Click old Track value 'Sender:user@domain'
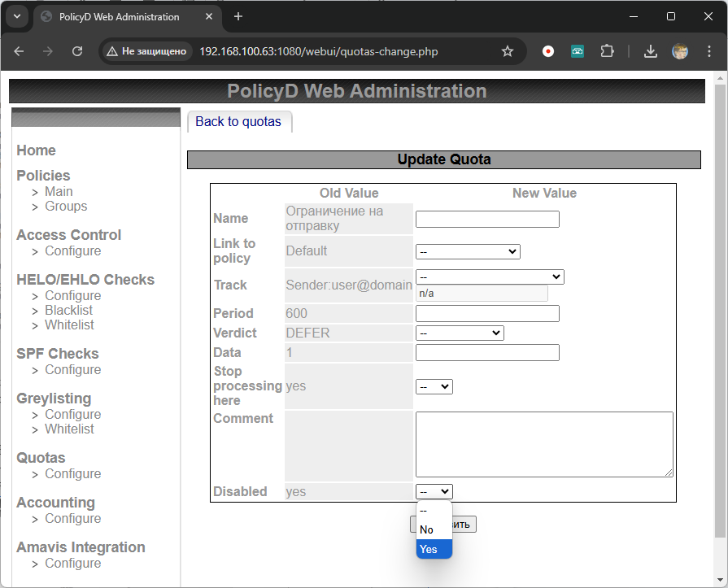The width and height of the screenshot is (728, 588). pyautogui.click(x=349, y=285)
